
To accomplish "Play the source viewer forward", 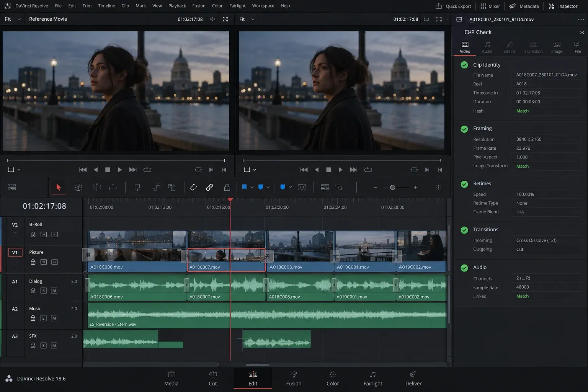I will pyautogui.click(x=120, y=170).
